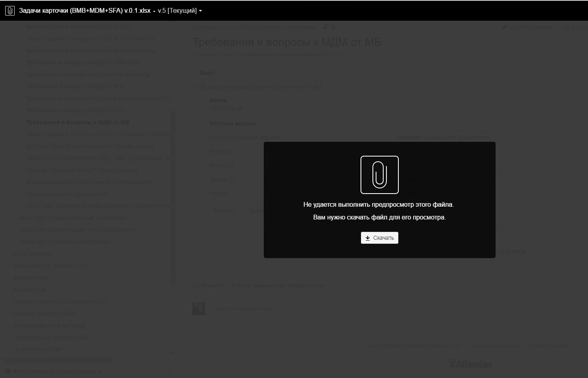The image size is (588, 378).
Task: Expand the 'Организационные вопросы' tree node
Action: [9, 325]
